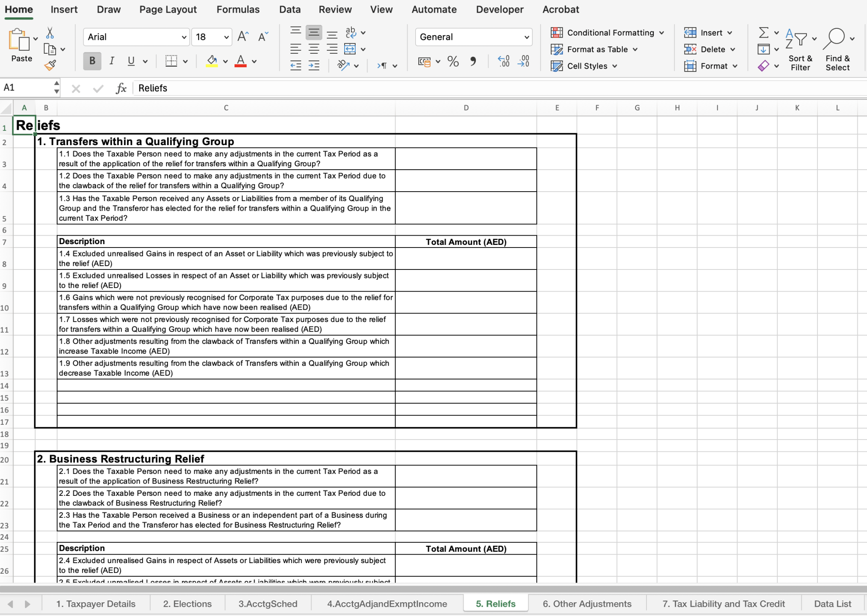
Task: Click the Percent Style icon
Action: click(x=452, y=61)
